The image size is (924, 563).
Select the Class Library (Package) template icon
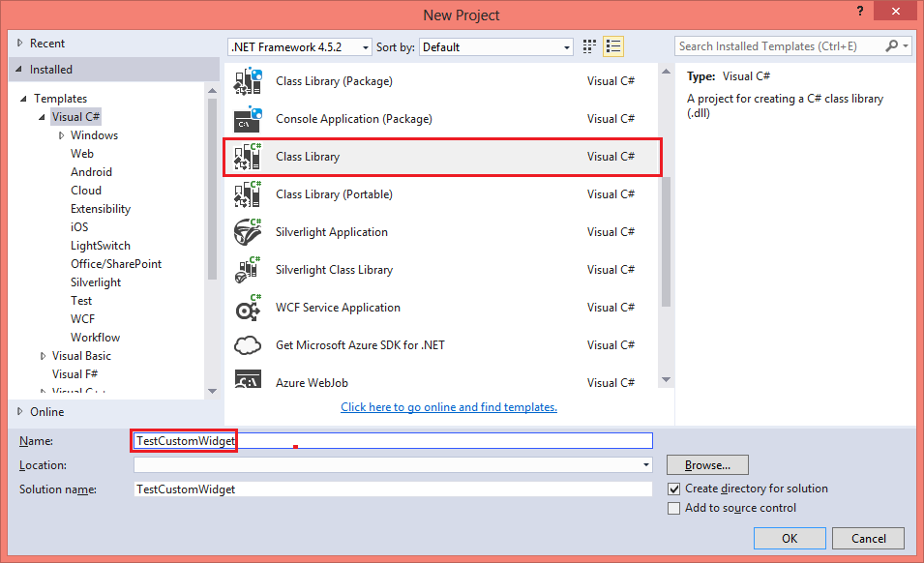click(x=248, y=81)
